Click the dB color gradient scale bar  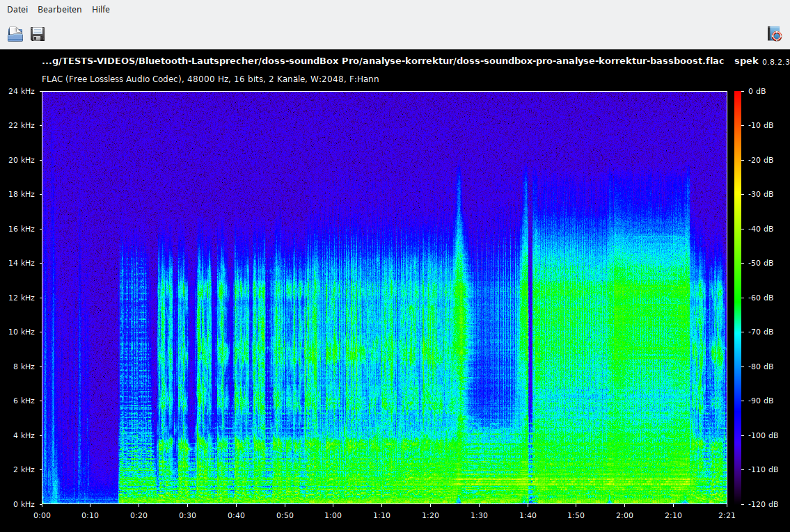[x=738, y=298]
